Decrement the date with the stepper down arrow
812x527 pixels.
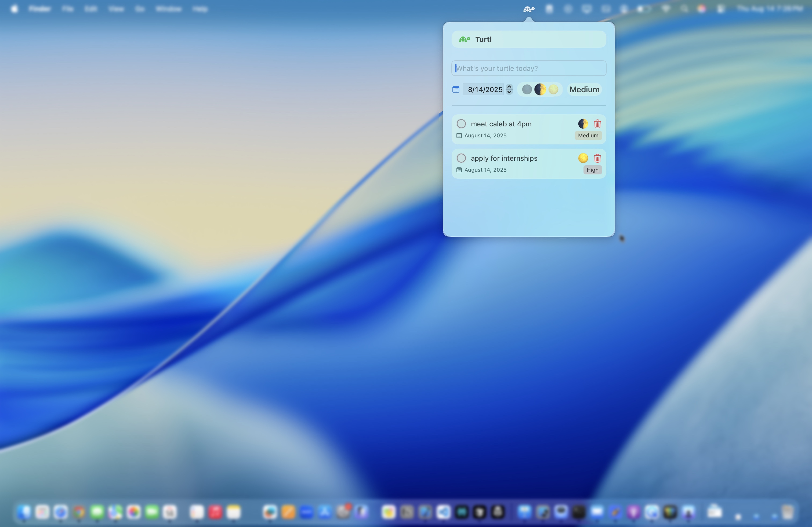point(509,92)
